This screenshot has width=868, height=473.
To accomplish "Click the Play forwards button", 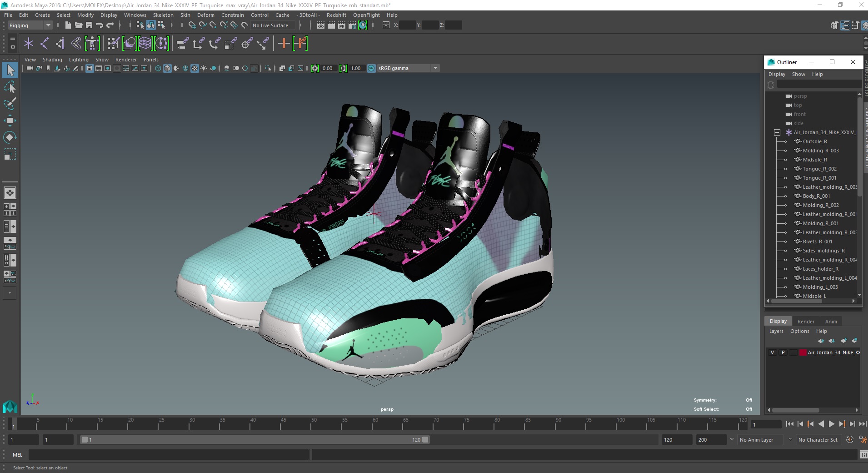I will 832,424.
